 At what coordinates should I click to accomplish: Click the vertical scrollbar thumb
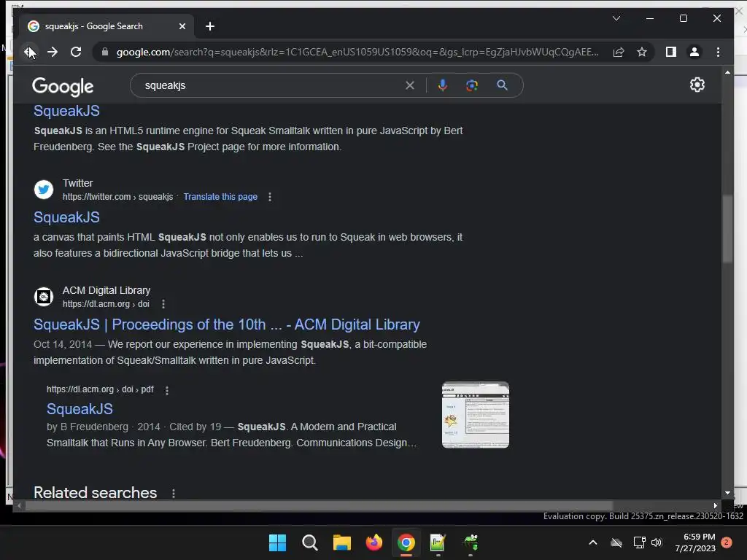(x=727, y=228)
